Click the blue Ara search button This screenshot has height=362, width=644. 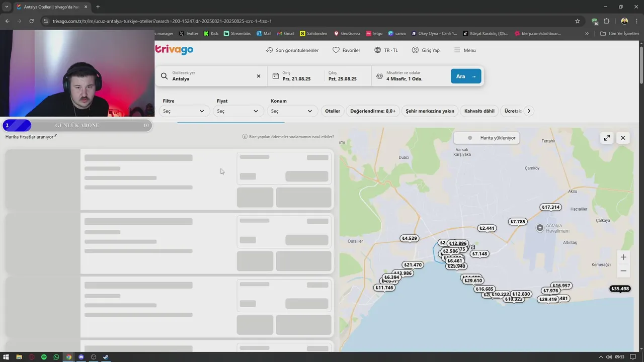pyautogui.click(x=466, y=76)
